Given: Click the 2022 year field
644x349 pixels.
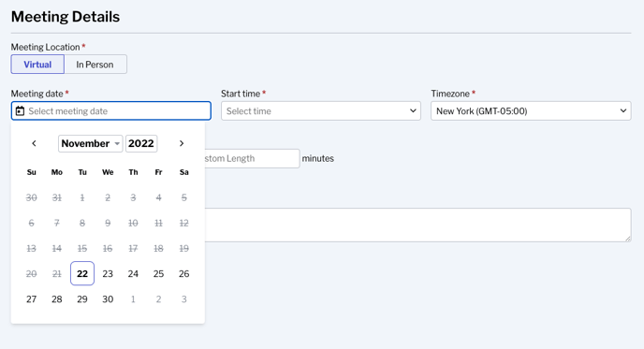Looking at the screenshot, I should [x=141, y=143].
